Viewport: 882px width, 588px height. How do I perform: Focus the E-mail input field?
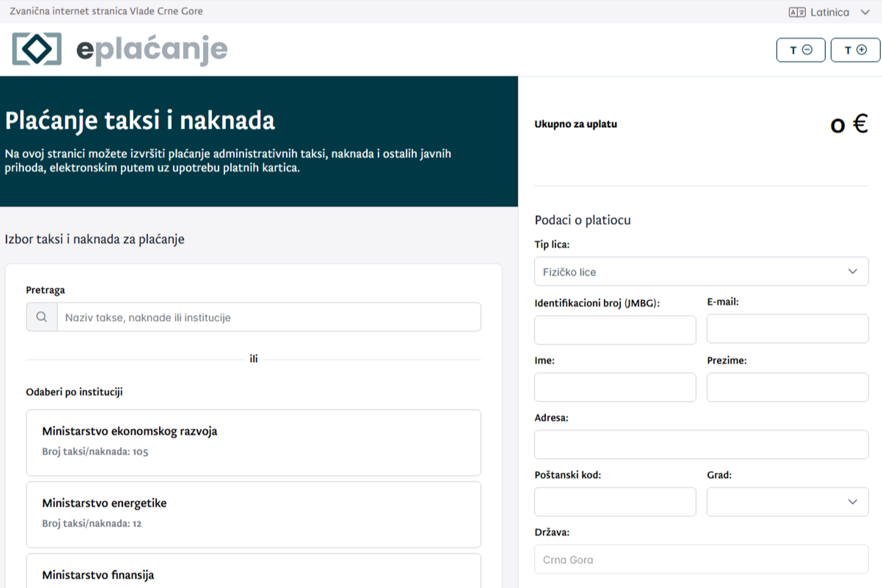pyautogui.click(x=786, y=328)
